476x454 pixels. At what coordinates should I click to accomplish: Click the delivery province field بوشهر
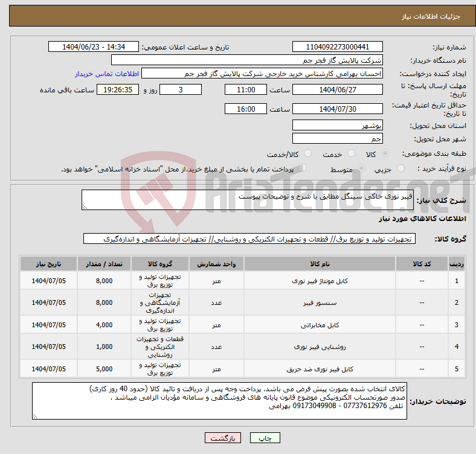(x=338, y=125)
